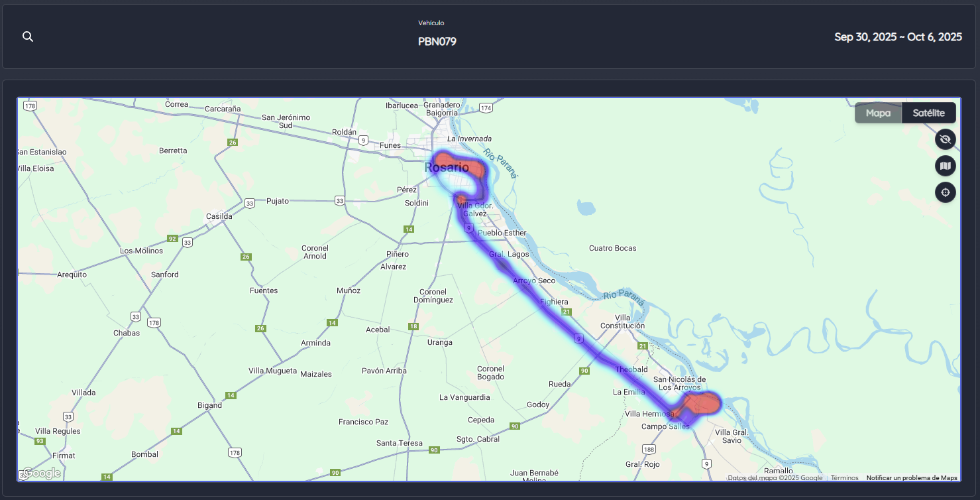Image resolution: width=980 pixels, height=500 pixels.
Task: Click the 'Pavón Arriba' map label
Action: [x=384, y=371]
